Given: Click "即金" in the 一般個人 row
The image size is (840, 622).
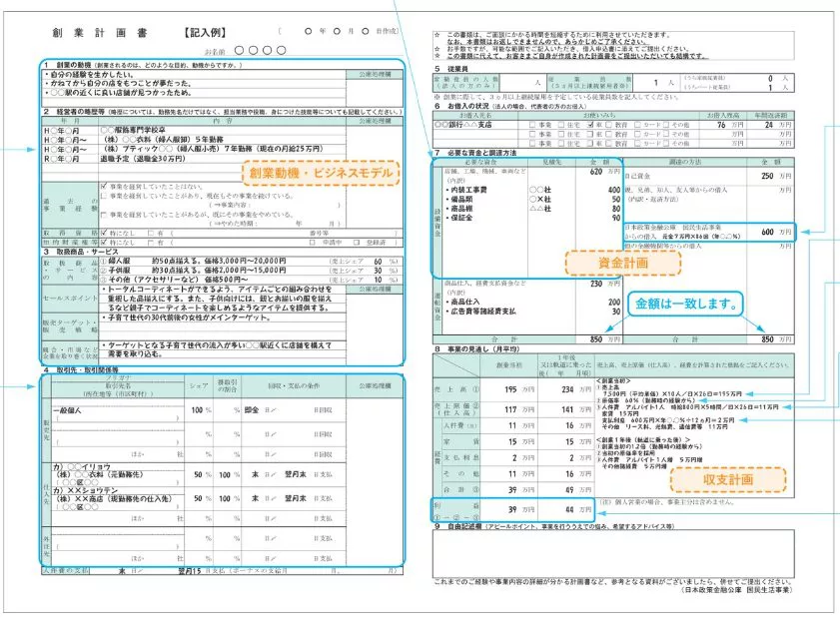Looking at the screenshot, I should tap(252, 410).
